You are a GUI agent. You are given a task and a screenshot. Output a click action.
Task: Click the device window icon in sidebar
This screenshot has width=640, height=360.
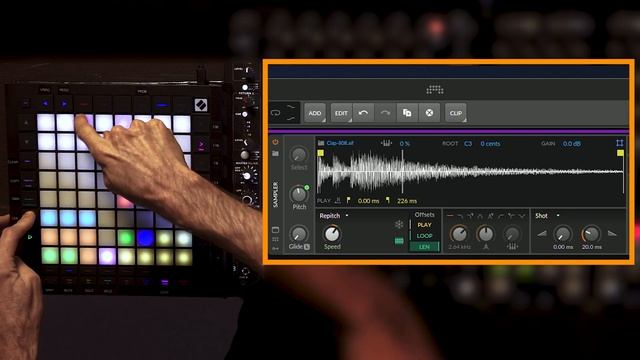[275, 230]
